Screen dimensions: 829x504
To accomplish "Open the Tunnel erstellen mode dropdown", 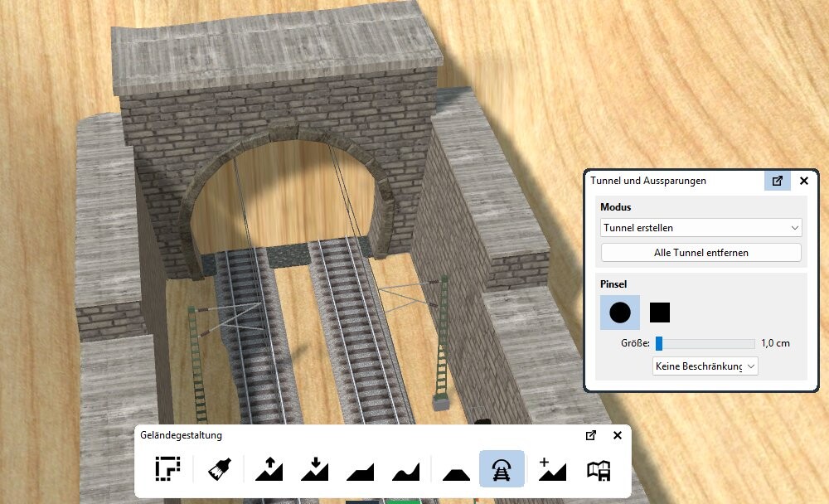I will [701, 228].
